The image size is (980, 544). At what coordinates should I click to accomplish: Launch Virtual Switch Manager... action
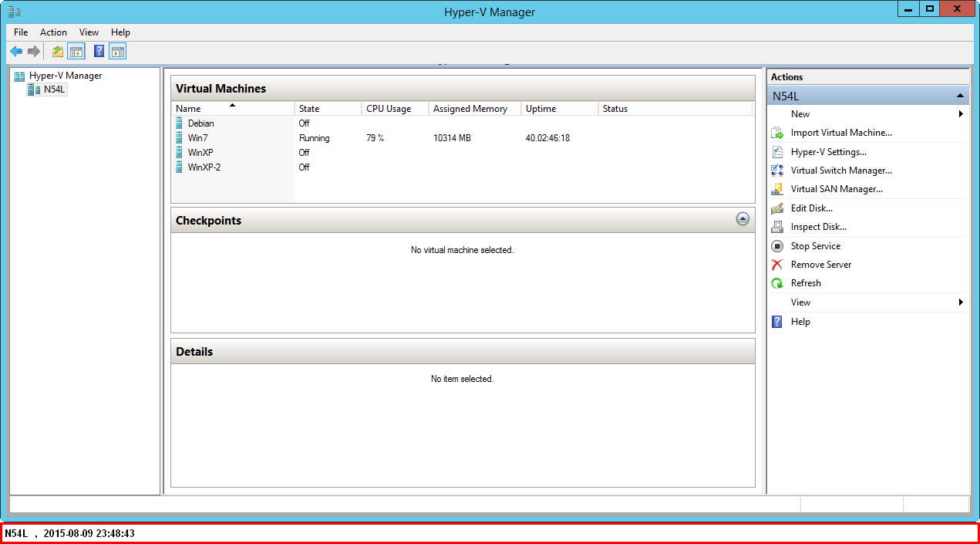tap(841, 171)
